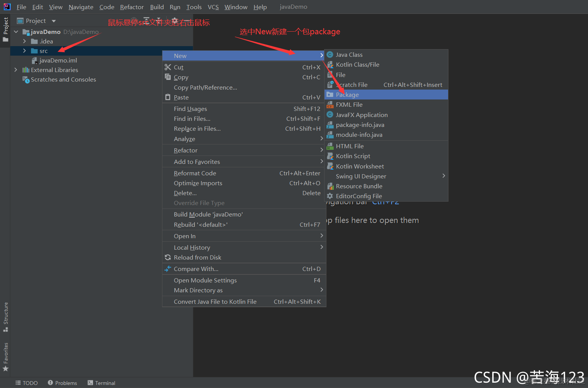The height and width of the screenshot is (388, 588).
Task: Expand Local History submenu
Action: tap(244, 247)
